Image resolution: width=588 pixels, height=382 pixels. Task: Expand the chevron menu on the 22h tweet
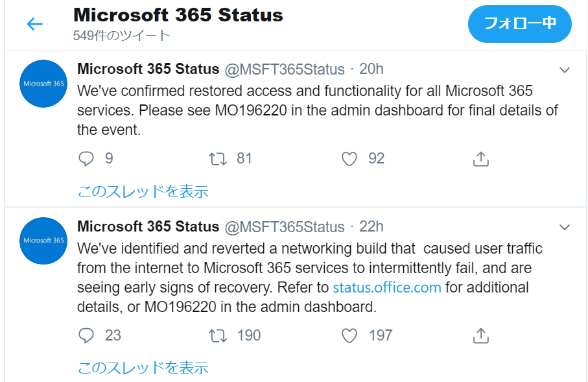click(565, 227)
